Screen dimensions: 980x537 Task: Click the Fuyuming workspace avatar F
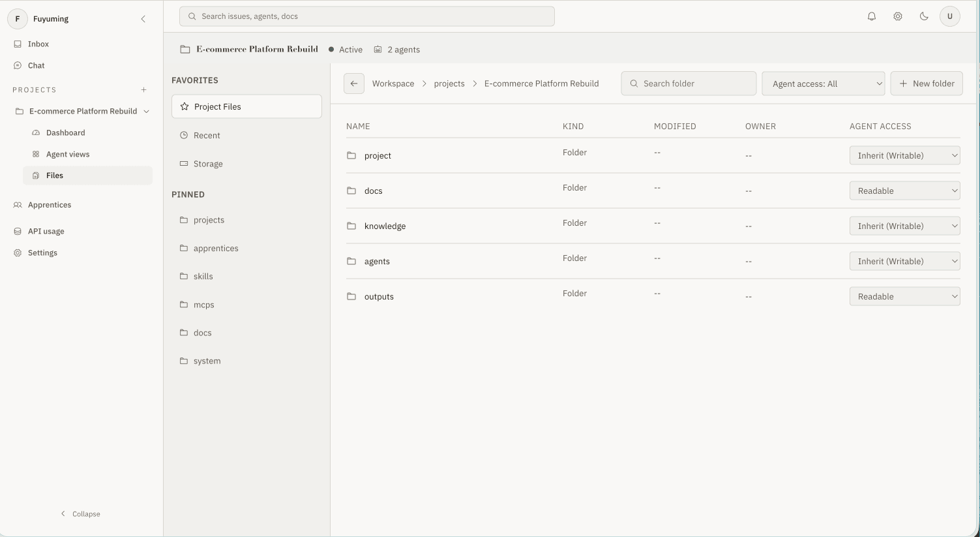tap(18, 19)
